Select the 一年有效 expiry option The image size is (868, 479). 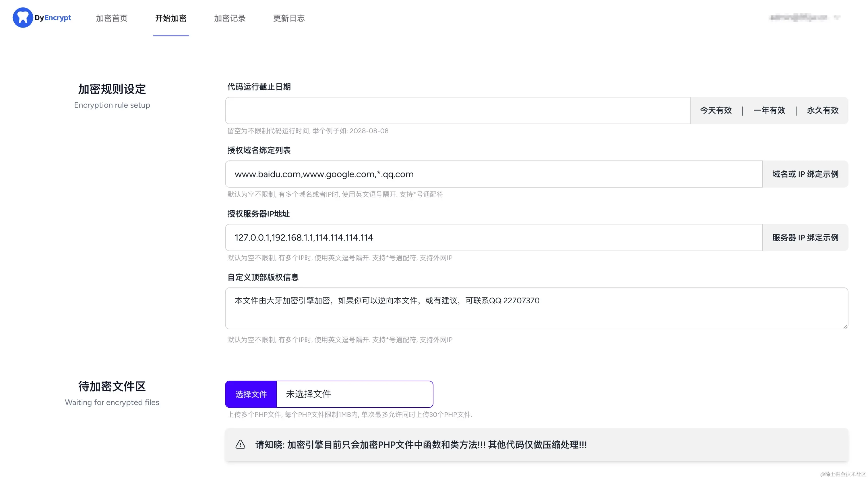pyautogui.click(x=769, y=110)
